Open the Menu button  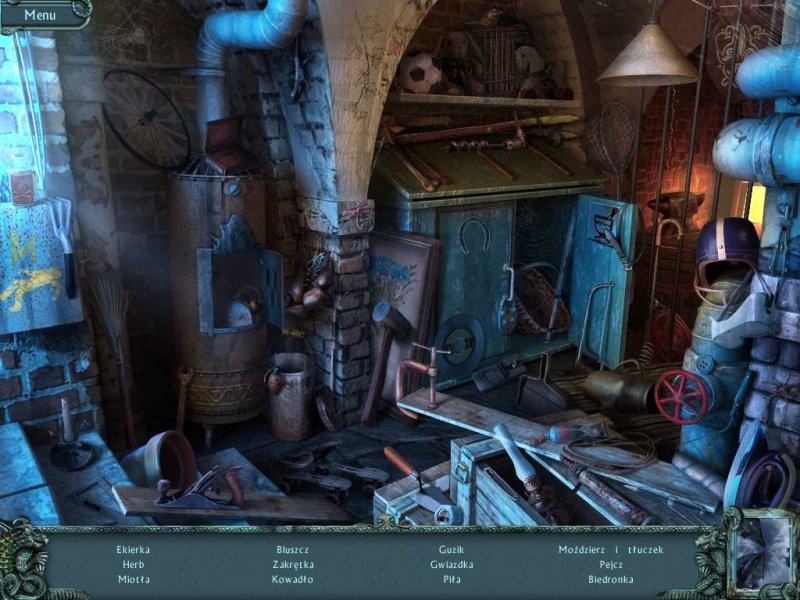40,14
